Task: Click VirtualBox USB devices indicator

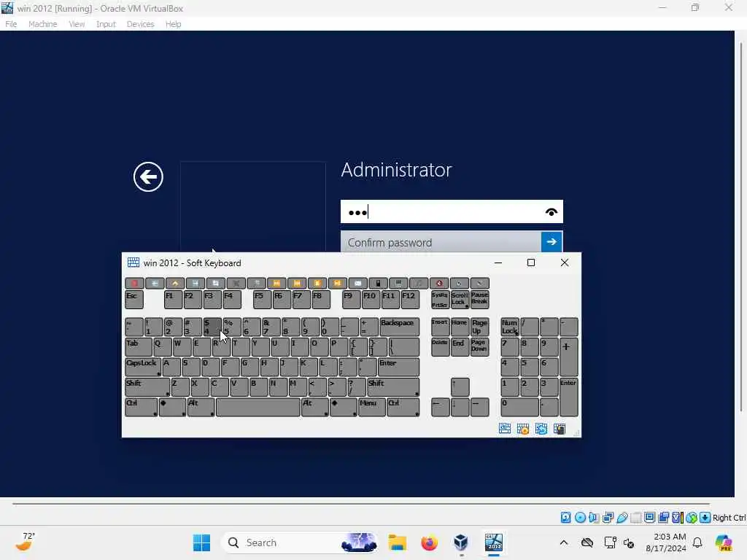Action: coord(622,517)
